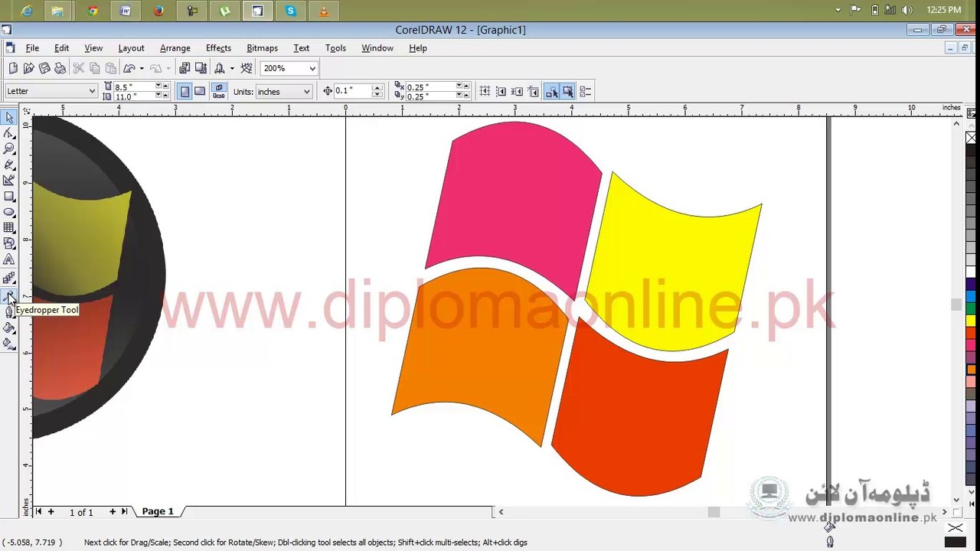
Task: Toggle Snap to Grid
Action: pos(485,92)
